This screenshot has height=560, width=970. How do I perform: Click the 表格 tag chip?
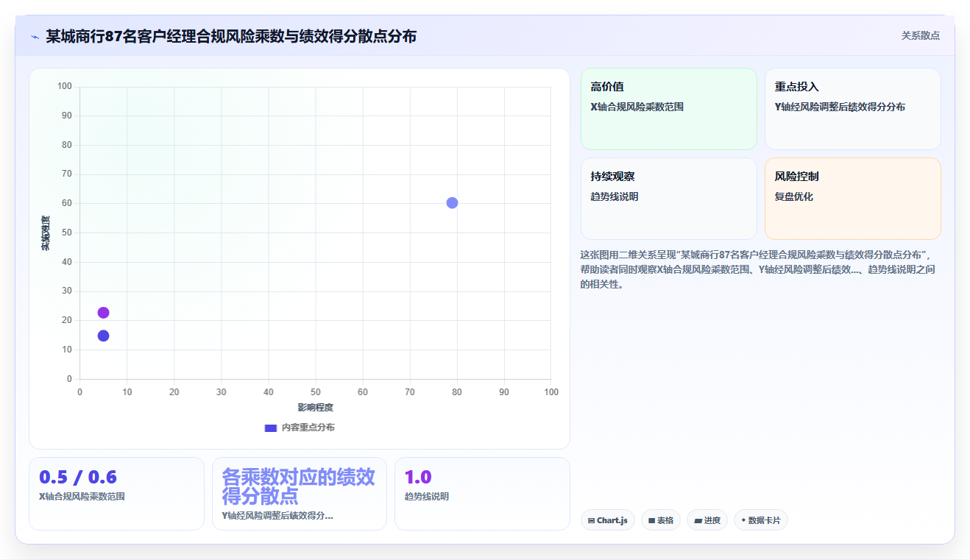coord(661,520)
